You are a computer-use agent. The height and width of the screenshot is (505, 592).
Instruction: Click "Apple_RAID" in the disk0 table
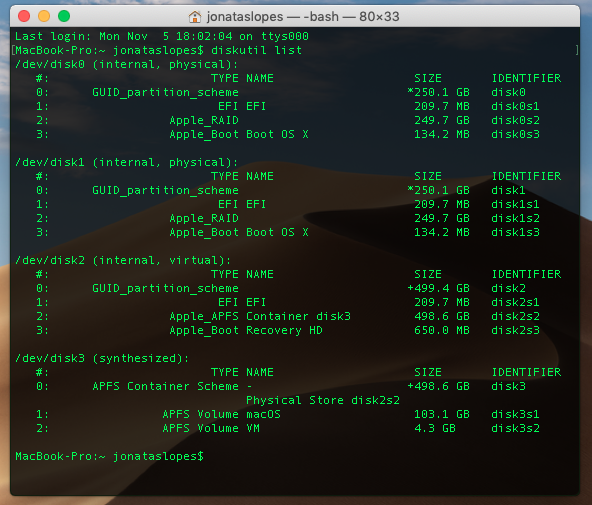coord(204,120)
